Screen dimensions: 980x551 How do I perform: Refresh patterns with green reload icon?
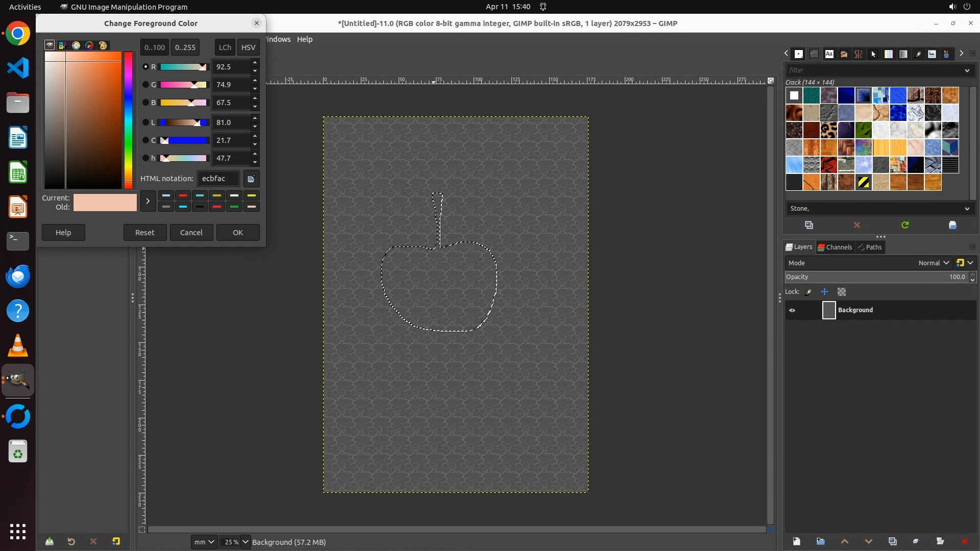(x=905, y=225)
